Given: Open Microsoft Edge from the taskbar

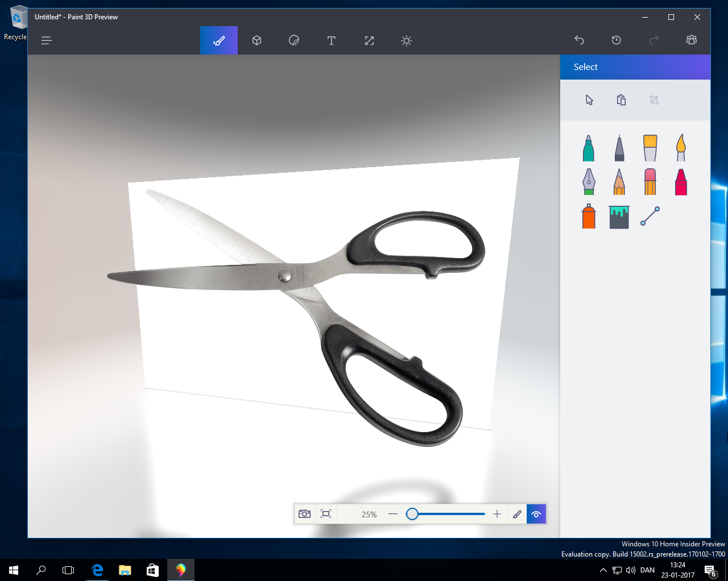Looking at the screenshot, I should pos(97,570).
